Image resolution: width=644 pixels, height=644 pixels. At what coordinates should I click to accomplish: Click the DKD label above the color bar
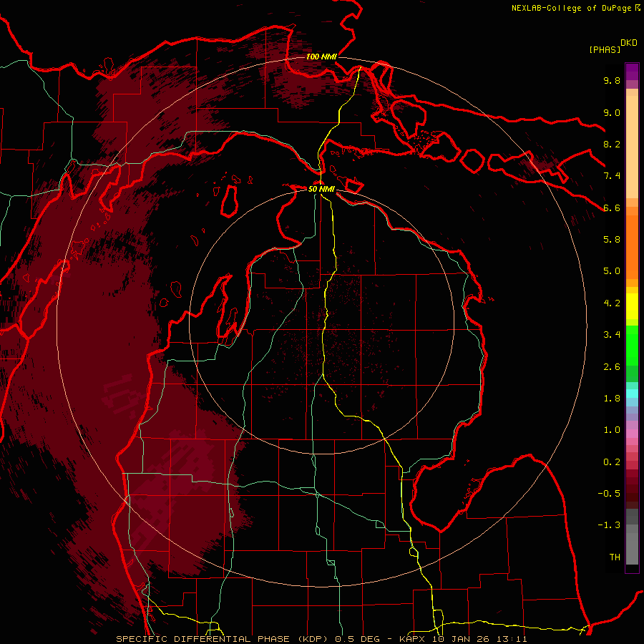(628, 43)
